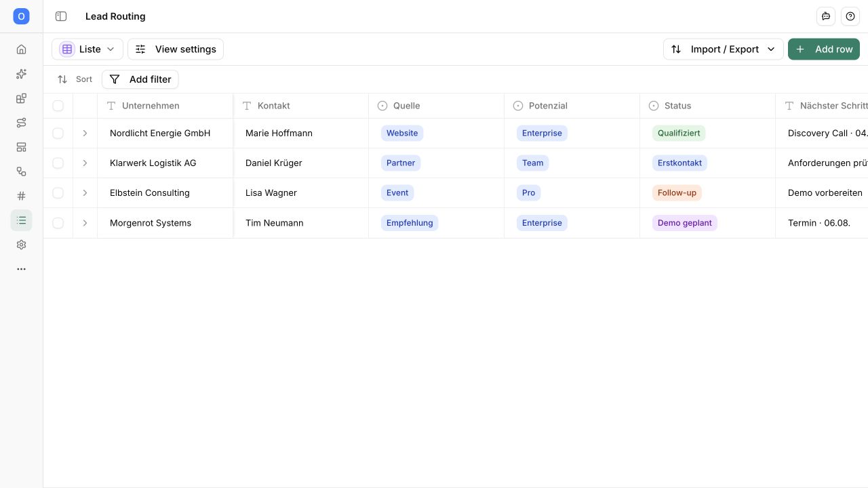The width and height of the screenshot is (868, 488).
Task: Click the Demo geplant status tag
Action: (685, 223)
